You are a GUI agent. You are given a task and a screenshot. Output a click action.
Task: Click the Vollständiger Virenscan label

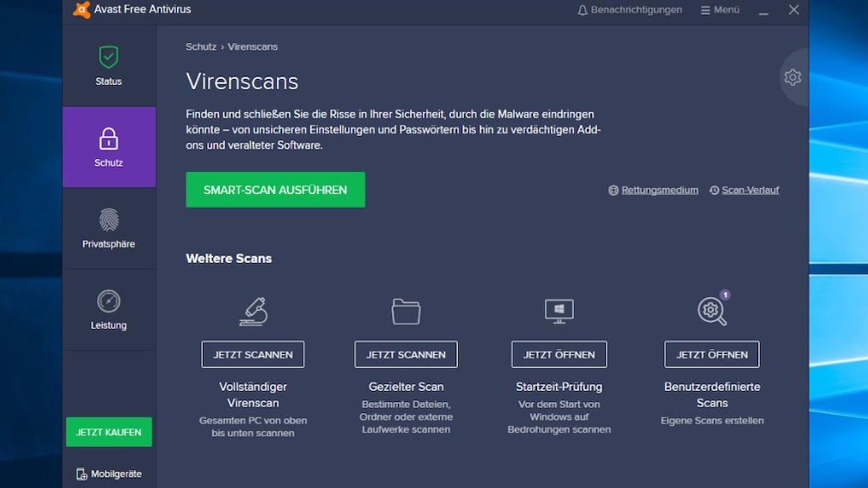tap(253, 395)
